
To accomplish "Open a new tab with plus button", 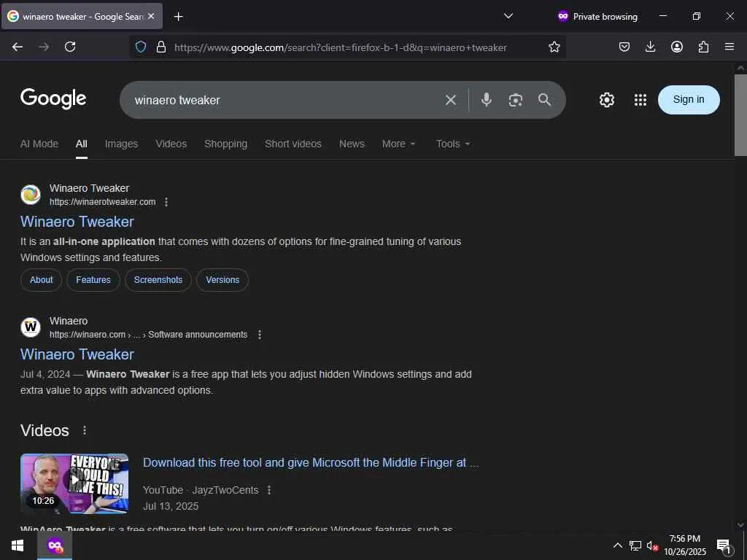I will click(178, 17).
